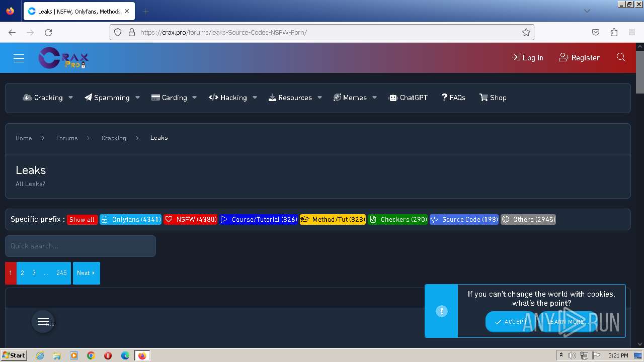Open the Spamming menu item
Viewport: 644px width, 362px height.
(x=107, y=98)
